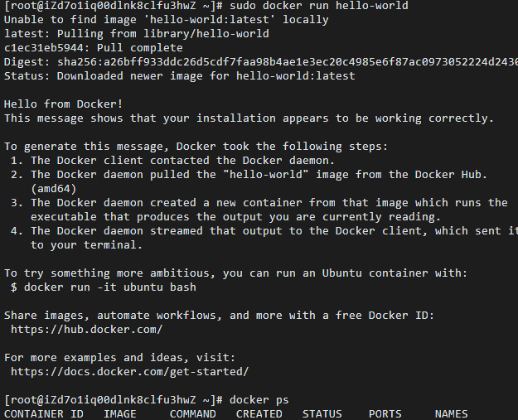Click the IMAGE column header
518x420 pixels.
(x=120, y=414)
